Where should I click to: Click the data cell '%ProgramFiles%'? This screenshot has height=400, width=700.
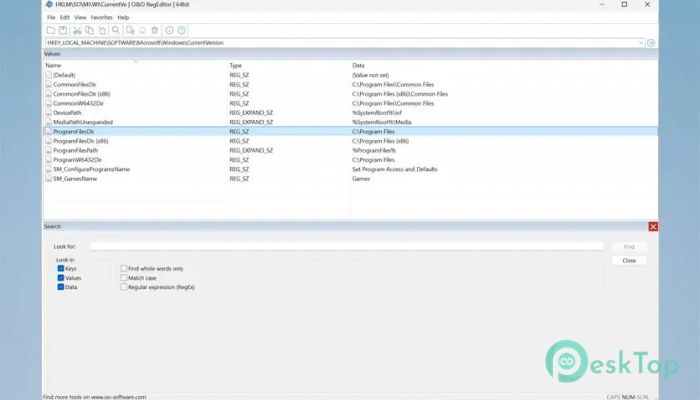(374, 150)
